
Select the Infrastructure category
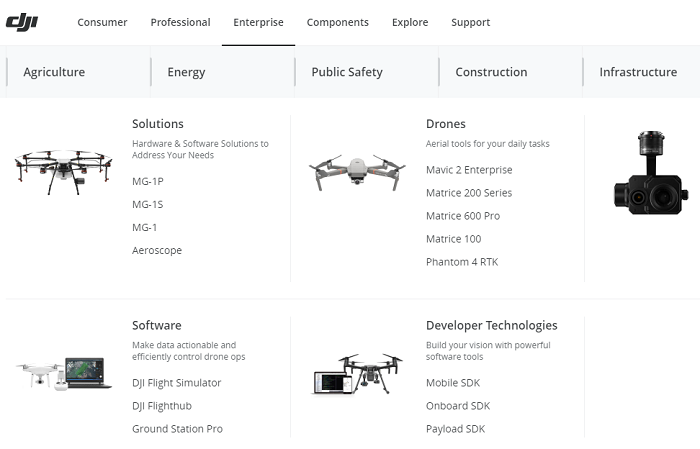(638, 72)
